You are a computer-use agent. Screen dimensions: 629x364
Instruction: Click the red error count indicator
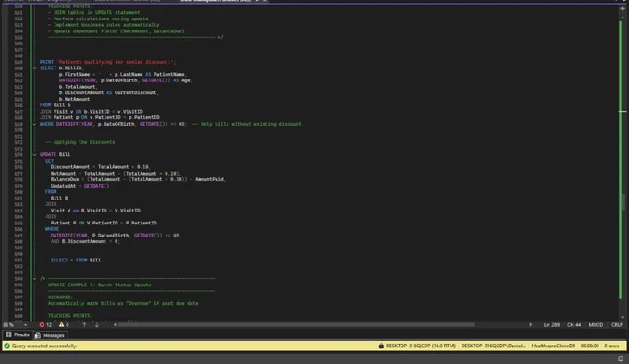pos(45,325)
